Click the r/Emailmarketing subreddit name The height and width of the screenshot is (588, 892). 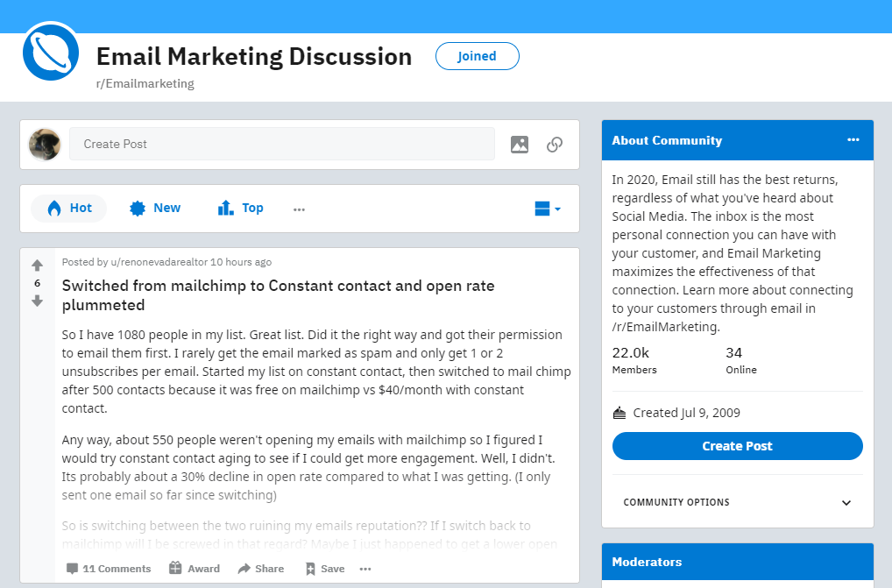pyautogui.click(x=145, y=83)
